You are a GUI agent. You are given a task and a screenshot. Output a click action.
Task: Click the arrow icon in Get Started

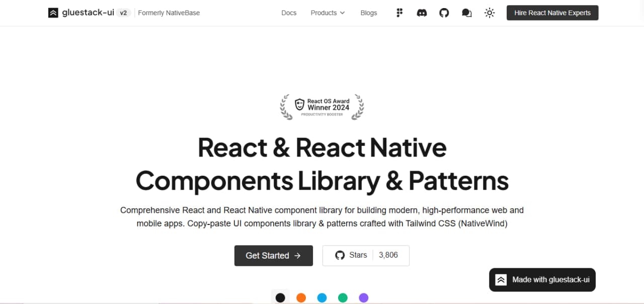297,256
